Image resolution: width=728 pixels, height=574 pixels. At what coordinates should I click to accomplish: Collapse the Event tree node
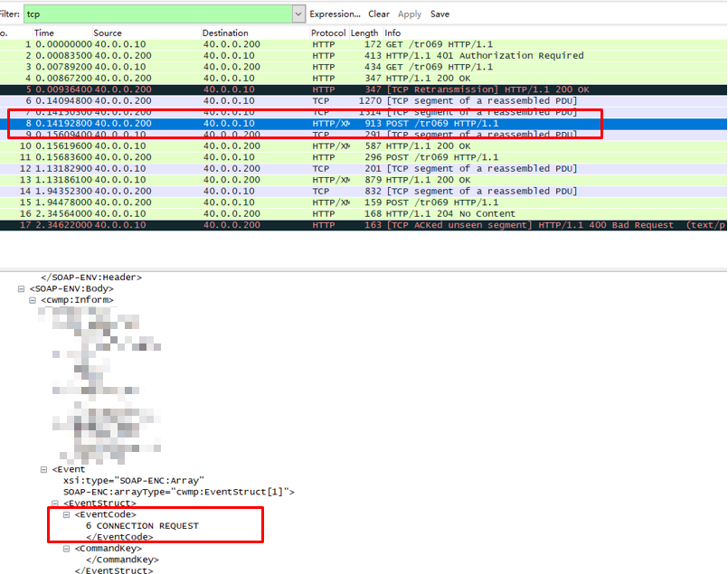tap(43, 469)
